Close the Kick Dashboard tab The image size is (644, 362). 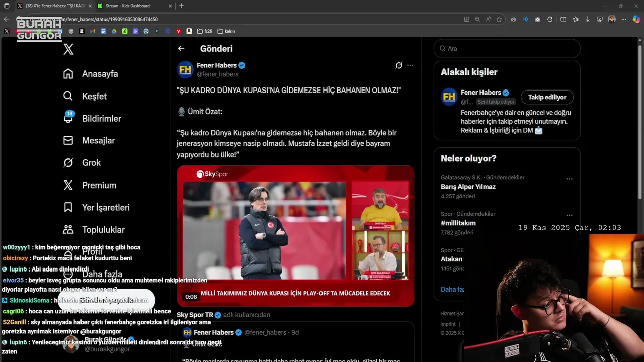point(170,6)
